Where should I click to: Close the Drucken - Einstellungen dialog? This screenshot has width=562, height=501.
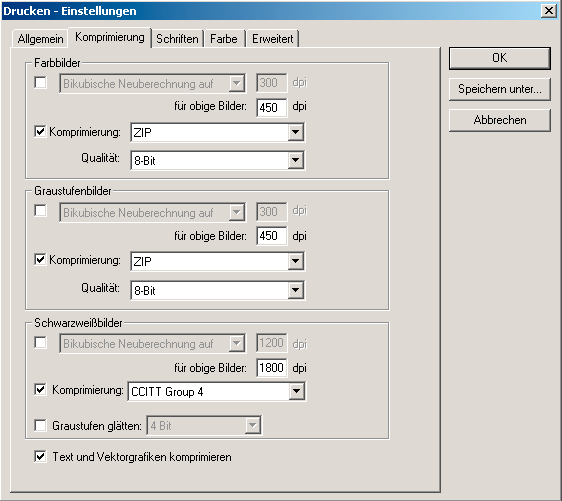pos(549,11)
